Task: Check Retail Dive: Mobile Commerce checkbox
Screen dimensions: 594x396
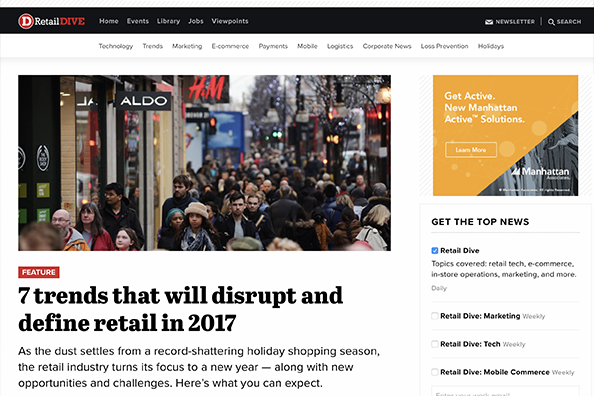Action: (435, 372)
